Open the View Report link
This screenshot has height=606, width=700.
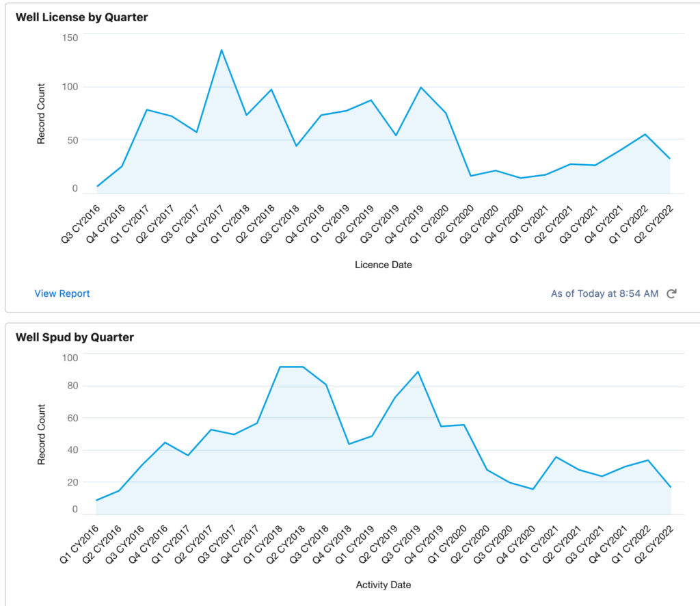click(62, 293)
